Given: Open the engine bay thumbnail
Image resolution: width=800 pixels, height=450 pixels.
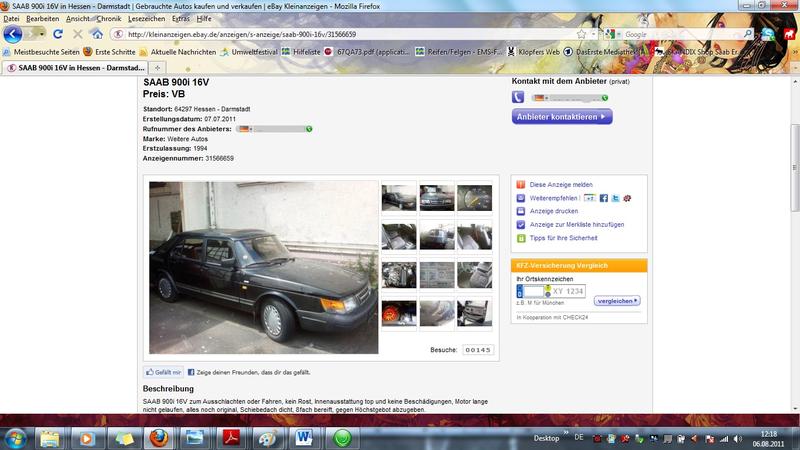Looking at the screenshot, I should point(398,275).
